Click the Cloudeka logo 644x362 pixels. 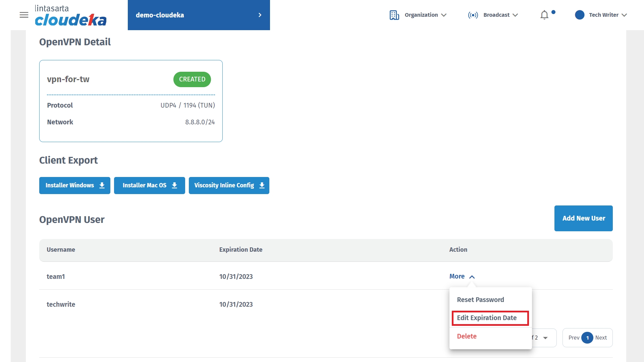pyautogui.click(x=70, y=15)
